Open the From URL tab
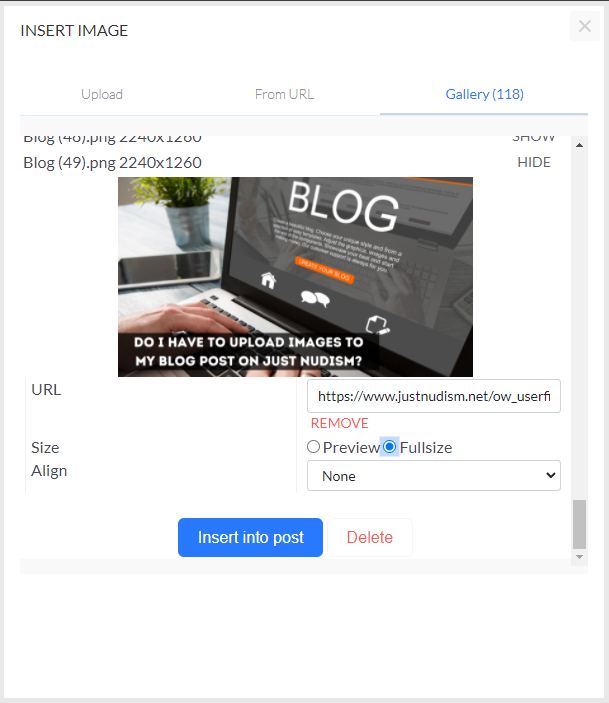This screenshot has width=609, height=703. coord(284,94)
